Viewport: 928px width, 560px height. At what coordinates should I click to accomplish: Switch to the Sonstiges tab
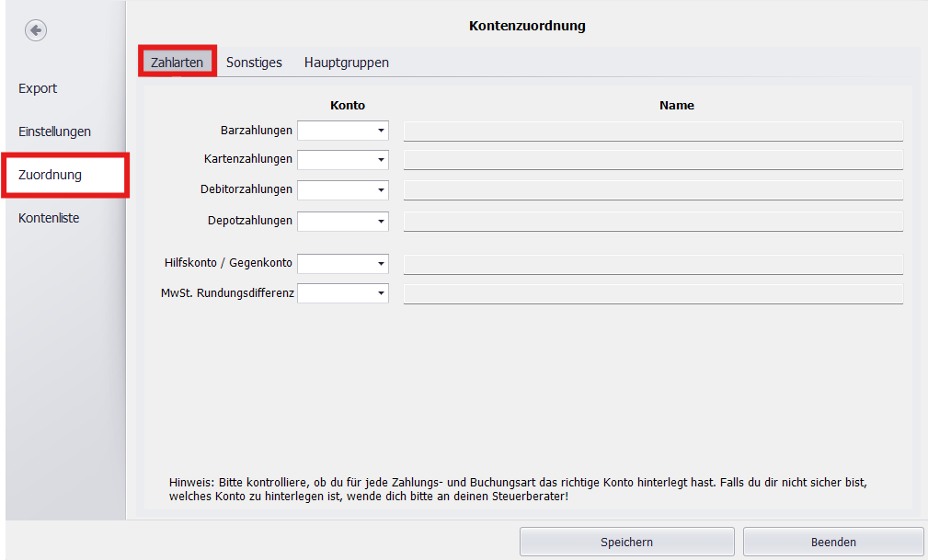click(x=254, y=62)
